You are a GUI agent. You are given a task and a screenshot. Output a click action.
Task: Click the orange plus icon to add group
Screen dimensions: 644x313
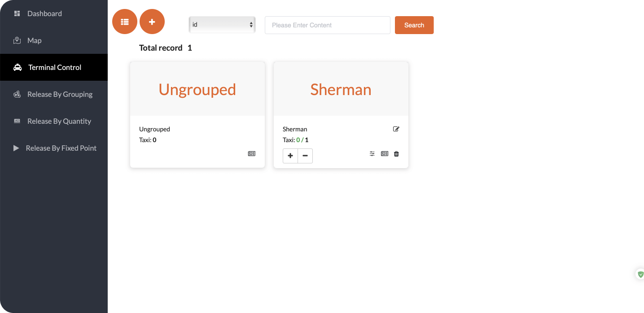pyautogui.click(x=152, y=22)
